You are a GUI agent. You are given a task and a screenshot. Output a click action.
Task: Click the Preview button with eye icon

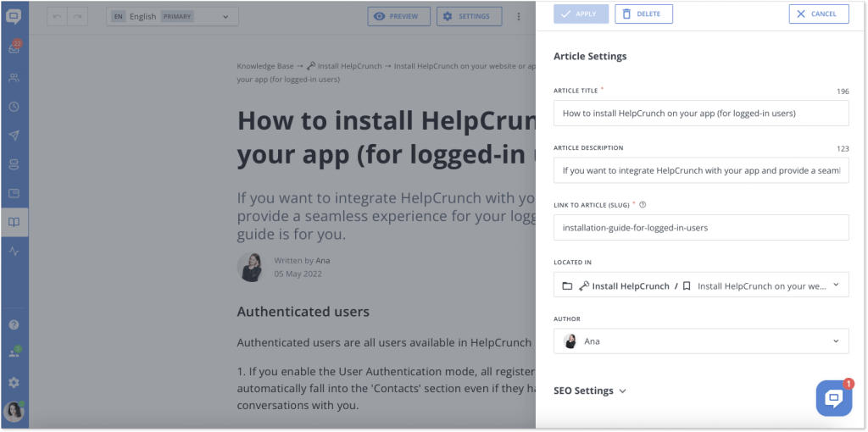[x=398, y=16]
